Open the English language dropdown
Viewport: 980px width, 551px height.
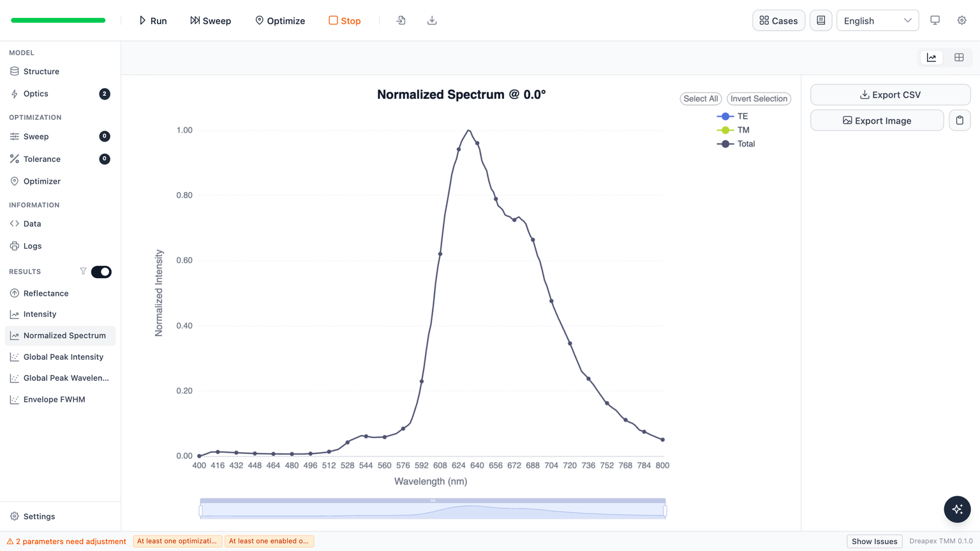pyautogui.click(x=877, y=20)
